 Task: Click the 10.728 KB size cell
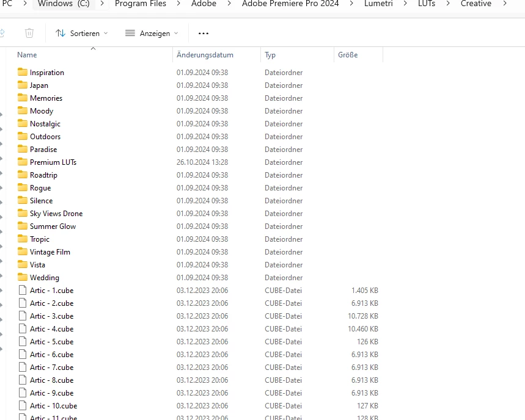[362, 316]
